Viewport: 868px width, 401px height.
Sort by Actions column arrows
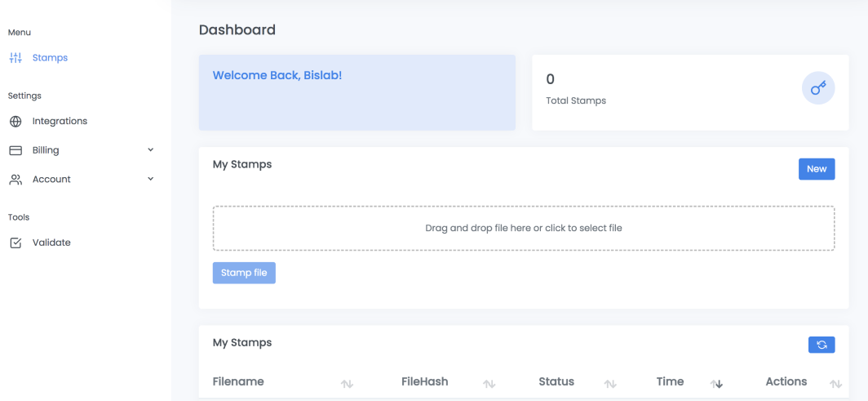pyautogui.click(x=835, y=383)
